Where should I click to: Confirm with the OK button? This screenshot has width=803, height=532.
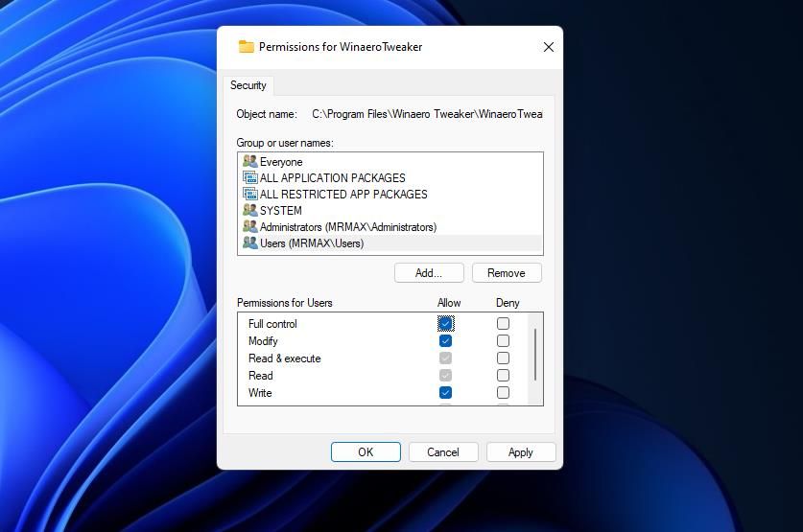(366, 452)
